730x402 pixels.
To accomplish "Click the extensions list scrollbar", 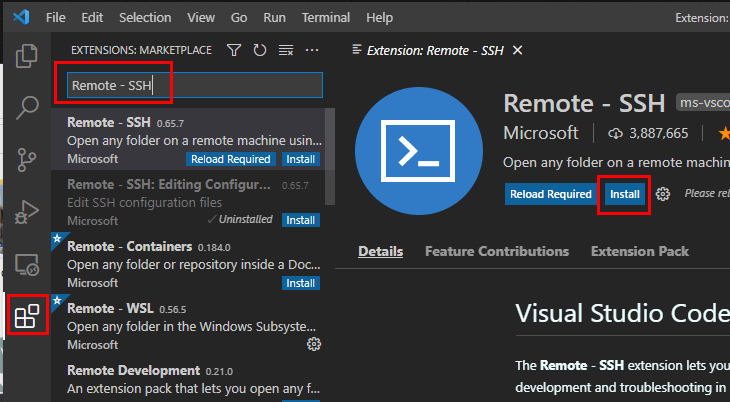I will tap(330, 157).
